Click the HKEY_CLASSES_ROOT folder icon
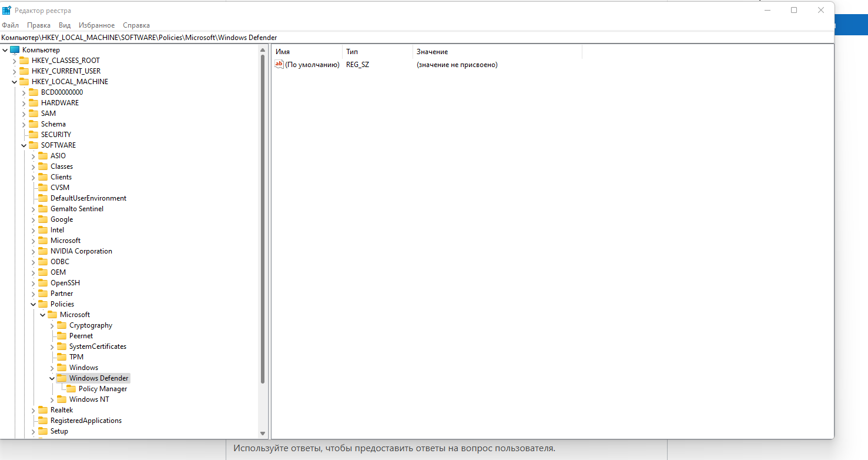 [24, 61]
